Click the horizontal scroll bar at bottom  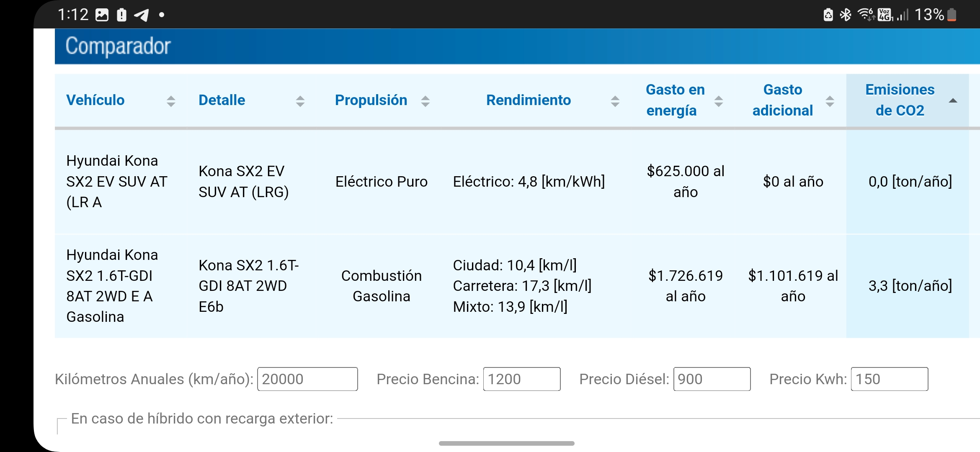(507, 443)
